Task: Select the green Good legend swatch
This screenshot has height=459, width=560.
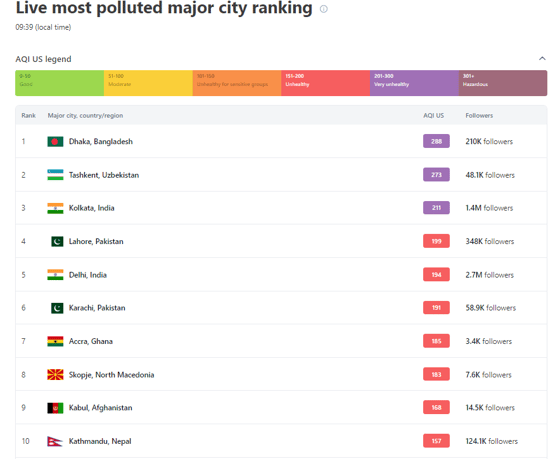Action: pyautogui.click(x=60, y=83)
